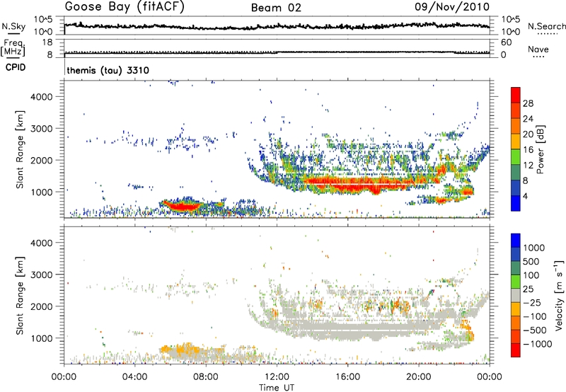Click the '4000' tick on the power panel
The width and height of the screenshot is (566, 392).
tap(42, 97)
